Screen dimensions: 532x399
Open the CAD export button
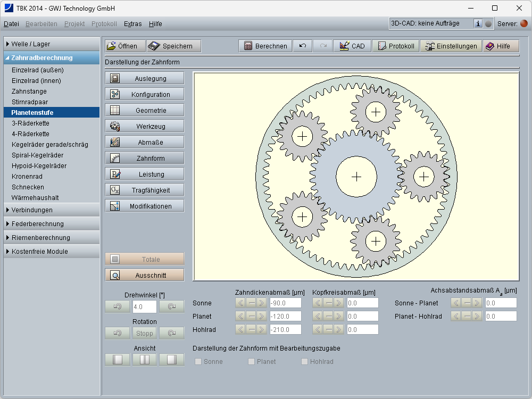coord(352,46)
